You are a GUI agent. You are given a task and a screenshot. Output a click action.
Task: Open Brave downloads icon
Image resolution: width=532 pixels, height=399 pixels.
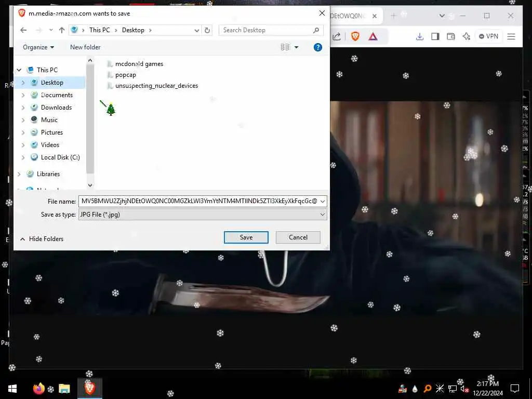[420, 36]
